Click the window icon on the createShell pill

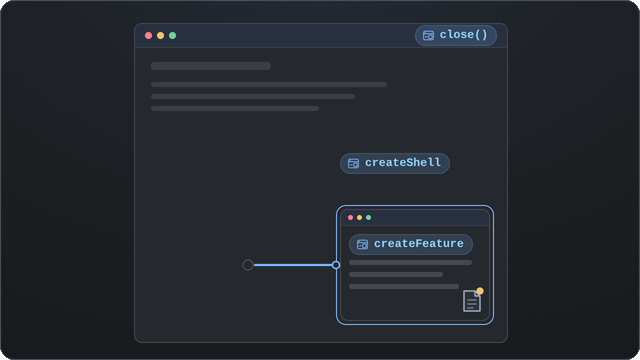click(x=353, y=164)
